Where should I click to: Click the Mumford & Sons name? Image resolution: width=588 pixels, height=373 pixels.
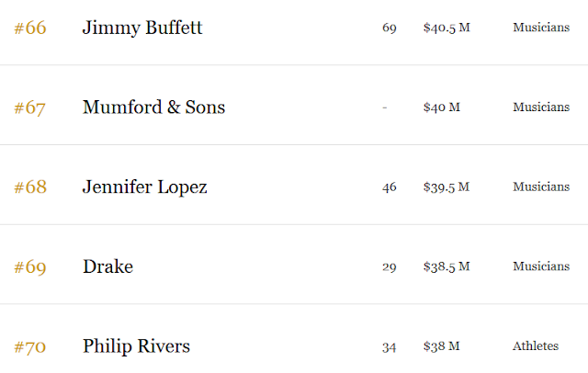click(x=153, y=107)
